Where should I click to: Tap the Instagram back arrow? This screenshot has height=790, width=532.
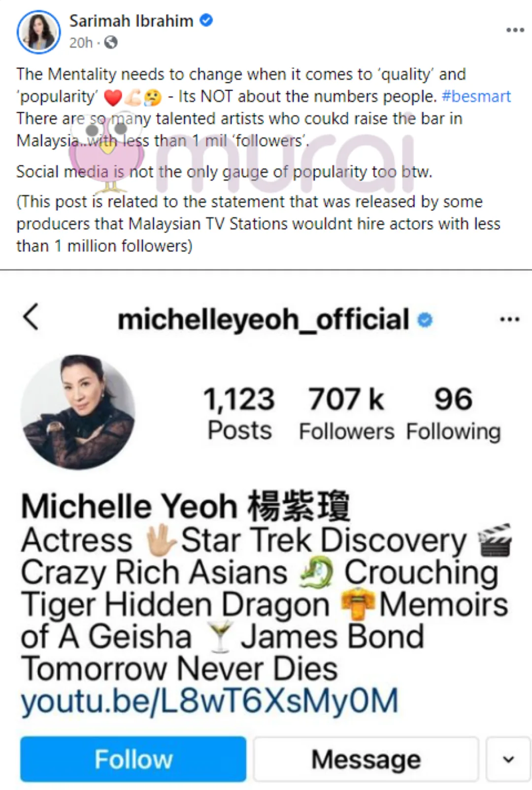31,317
